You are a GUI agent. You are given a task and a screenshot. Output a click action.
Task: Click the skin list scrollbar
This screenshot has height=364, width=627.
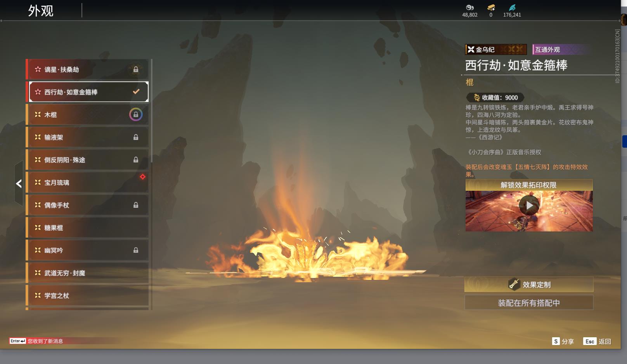pos(151,111)
